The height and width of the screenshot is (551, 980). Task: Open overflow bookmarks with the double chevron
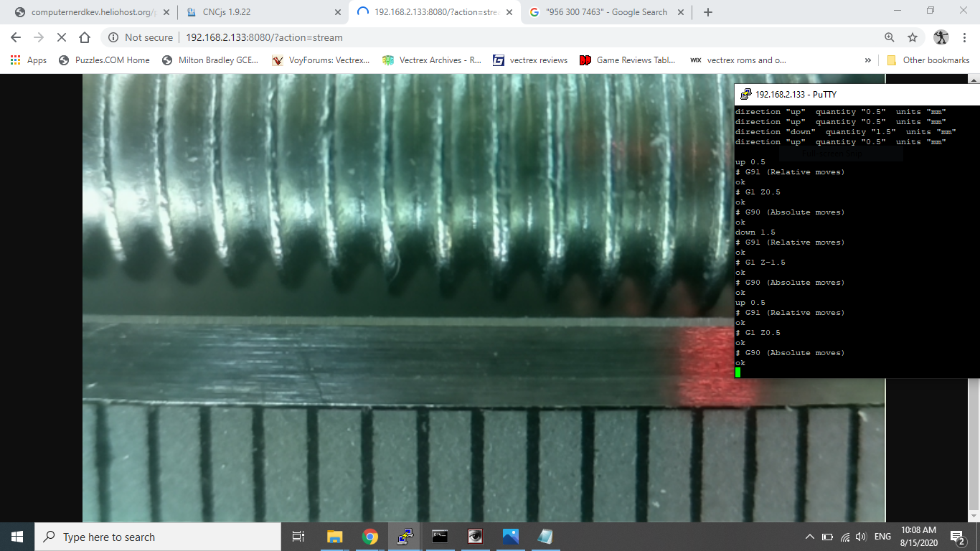pyautogui.click(x=869, y=60)
